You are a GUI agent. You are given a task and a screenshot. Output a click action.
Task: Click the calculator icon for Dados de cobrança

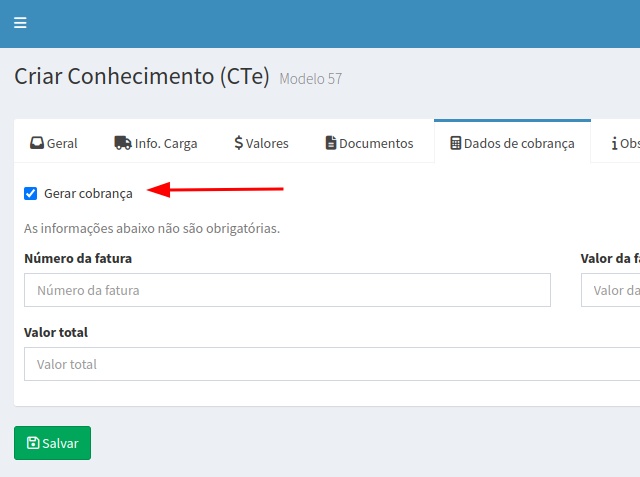coord(456,143)
